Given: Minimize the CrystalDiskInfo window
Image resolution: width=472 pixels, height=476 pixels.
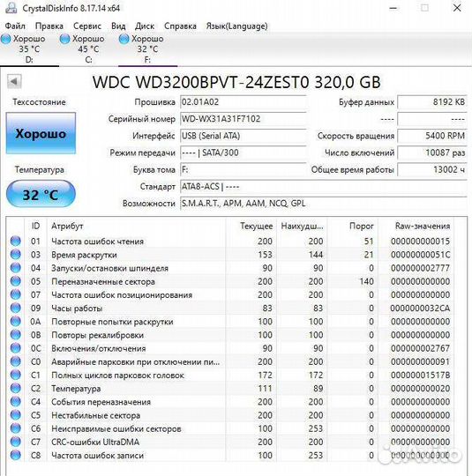Looking at the screenshot, I should [x=393, y=8].
